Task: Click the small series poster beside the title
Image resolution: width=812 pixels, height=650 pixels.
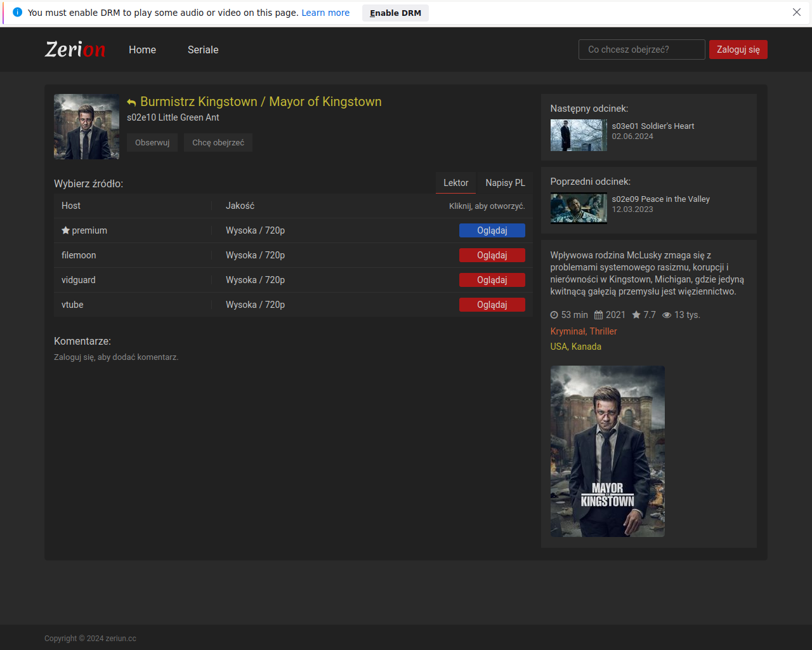Action: pyautogui.click(x=86, y=126)
